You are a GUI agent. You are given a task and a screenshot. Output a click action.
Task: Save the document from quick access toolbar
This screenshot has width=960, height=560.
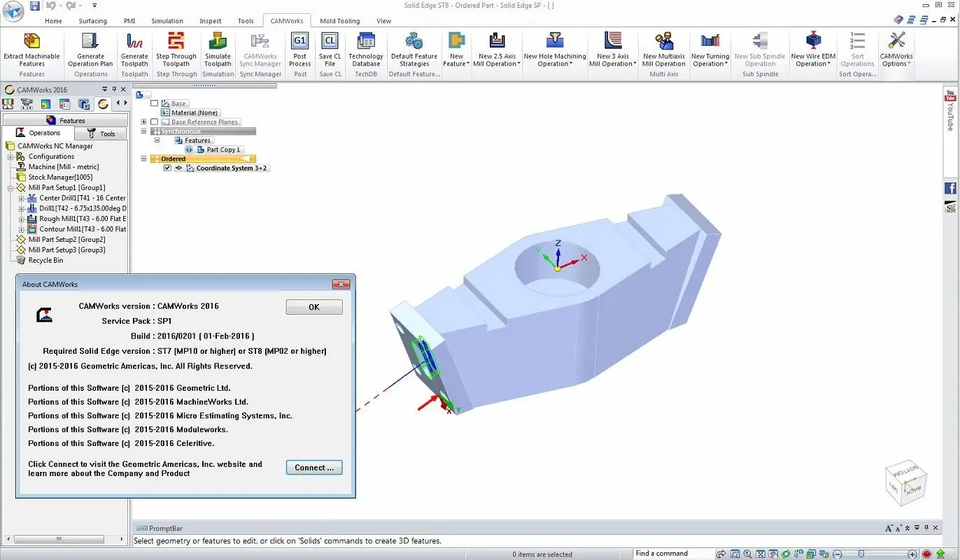point(35,6)
